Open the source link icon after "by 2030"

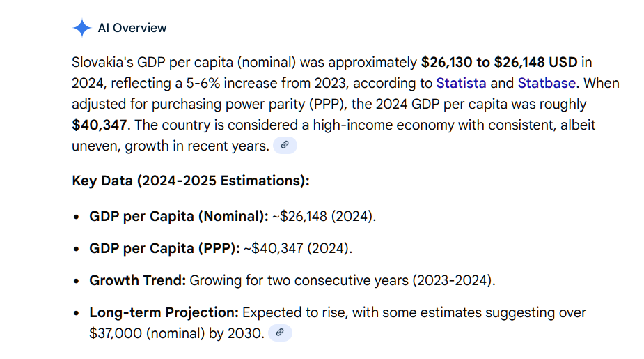point(280,333)
